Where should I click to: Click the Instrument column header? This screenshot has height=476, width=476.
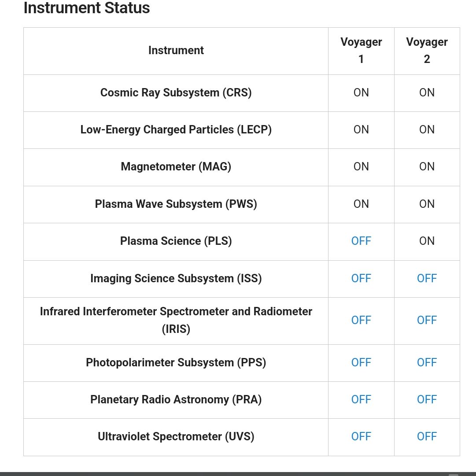[x=176, y=50]
